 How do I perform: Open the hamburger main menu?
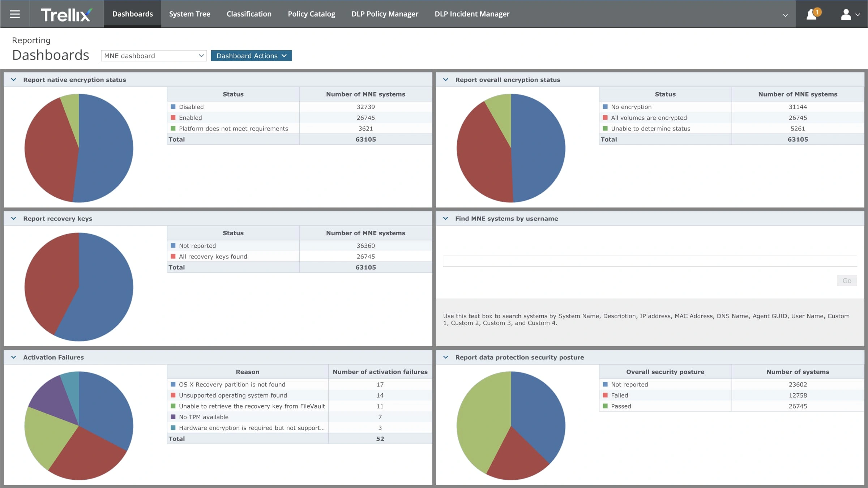coord(15,14)
